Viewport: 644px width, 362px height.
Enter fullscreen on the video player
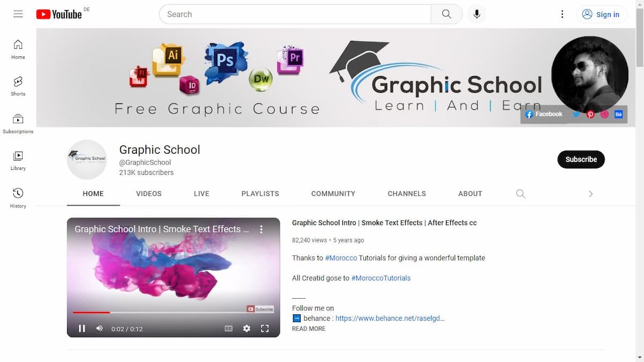pyautogui.click(x=265, y=329)
